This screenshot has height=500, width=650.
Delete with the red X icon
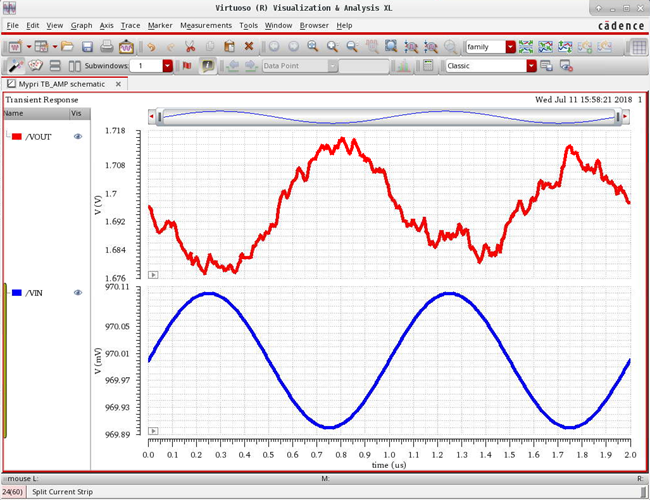[249, 46]
